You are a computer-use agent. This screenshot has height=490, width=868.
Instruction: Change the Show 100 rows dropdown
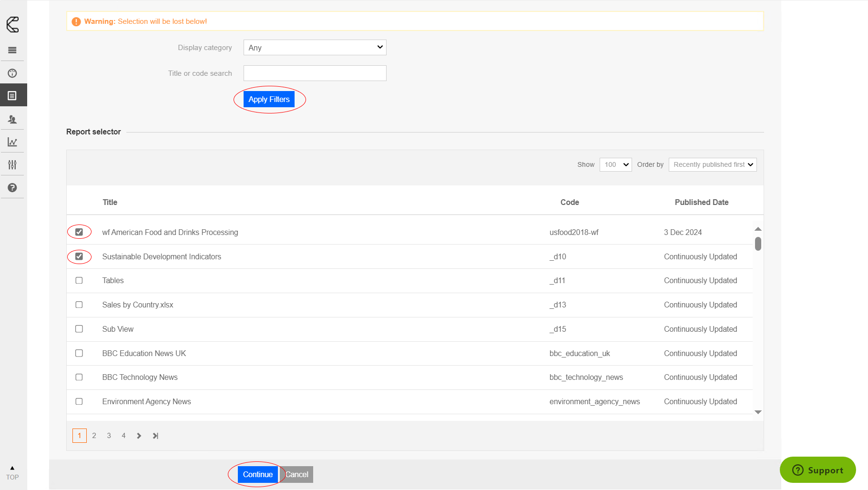(x=615, y=164)
